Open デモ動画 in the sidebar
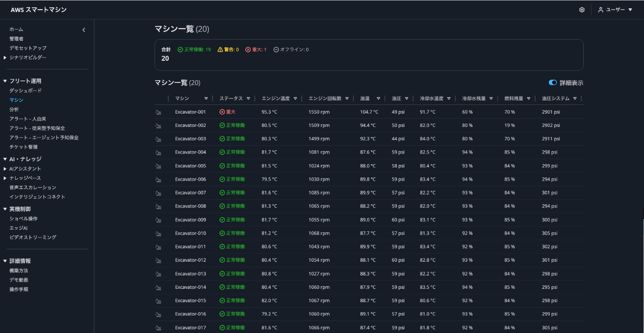 tap(19, 280)
